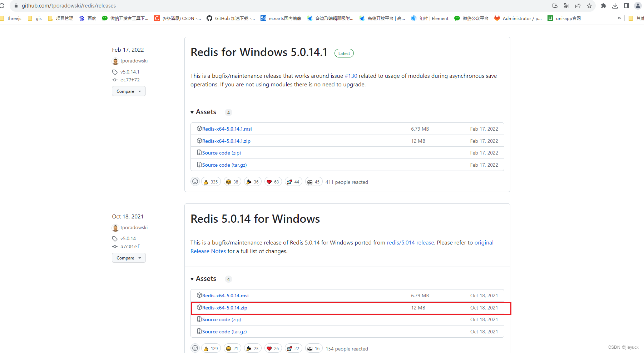Collapse Assets section of the 5.0.14 release
The height and width of the screenshot is (353, 644).
tap(203, 279)
